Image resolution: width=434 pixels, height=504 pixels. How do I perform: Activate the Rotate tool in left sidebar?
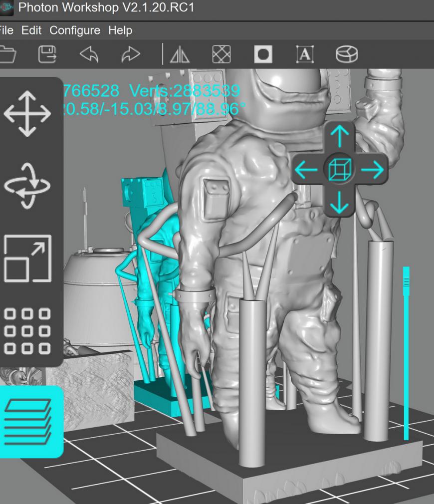point(27,186)
